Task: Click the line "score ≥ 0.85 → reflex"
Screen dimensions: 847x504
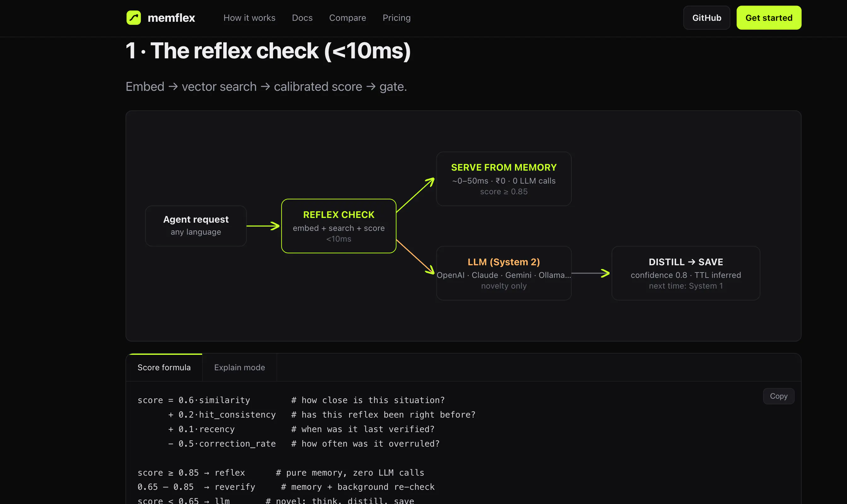Action: (191, 473)
